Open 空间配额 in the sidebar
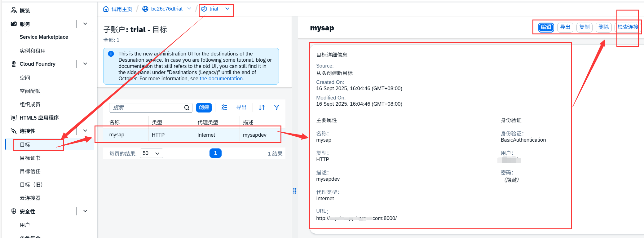Screen dimensions: 644x238 point(30,91)
